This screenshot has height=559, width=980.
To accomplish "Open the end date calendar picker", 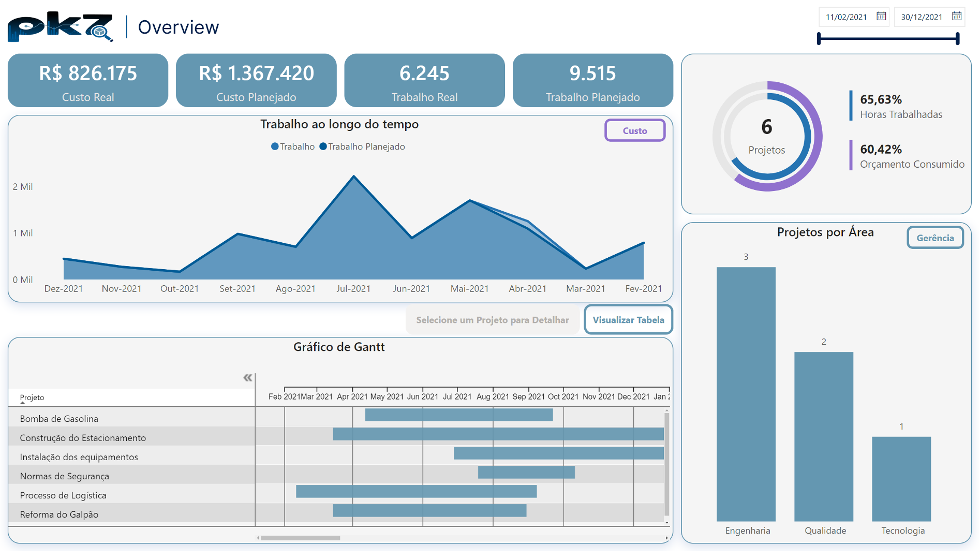I will 957,17.
